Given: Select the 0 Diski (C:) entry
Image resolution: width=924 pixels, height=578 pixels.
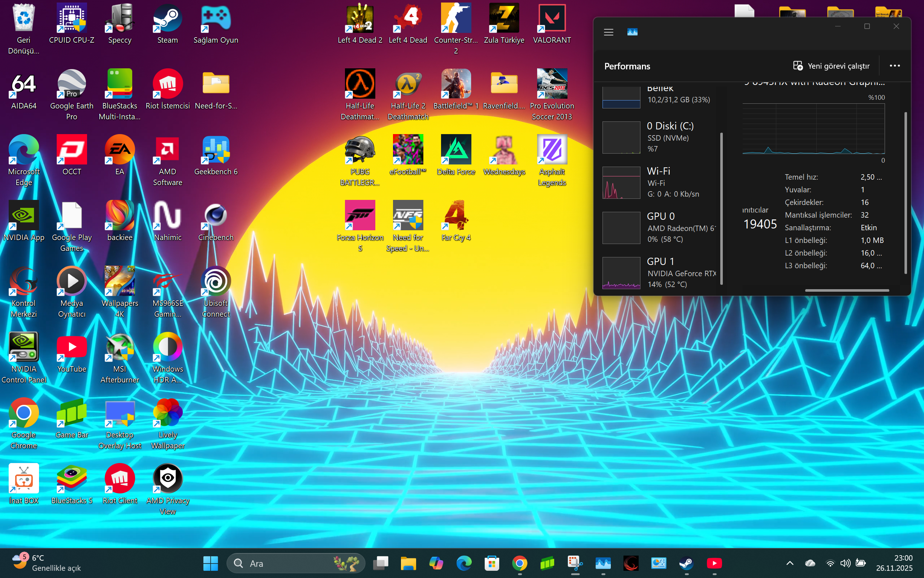Looking at the screenshot, I should click(661, 137).
